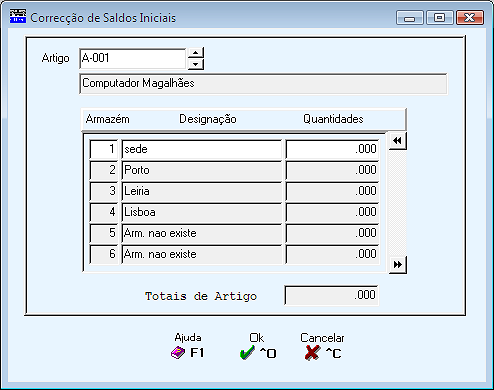This screenshot has width=494, height=390.
Task: Decrement Artigo with the down spinner arrow
Action: click(x=196, y=64)
